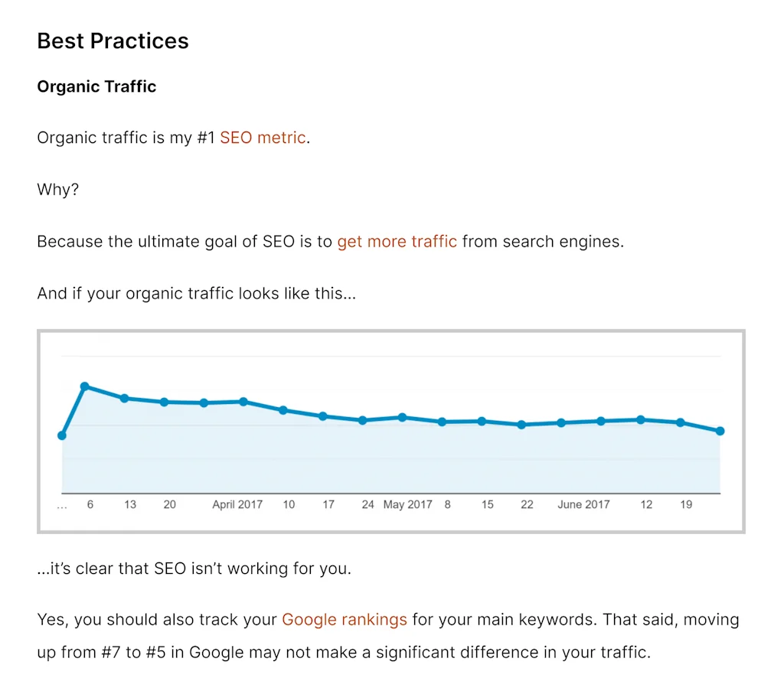Click the data point above the 19 label
Viewport: 784px width, 691px height.
681,422
